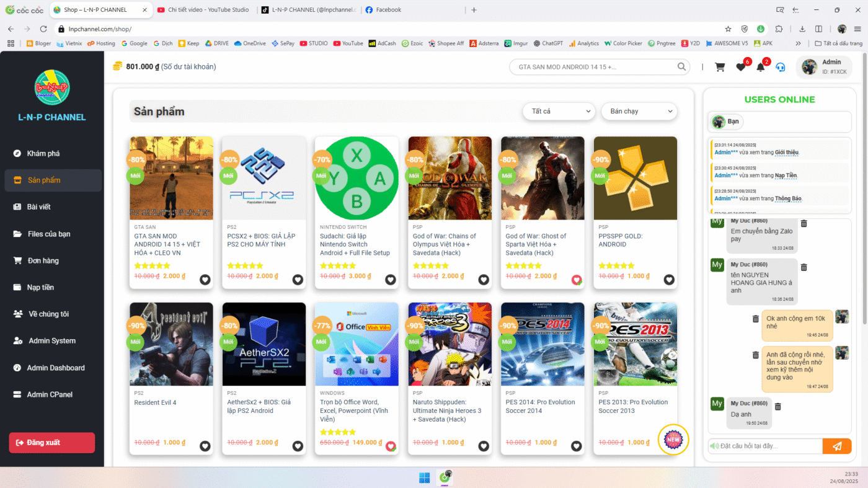Image resolution: width=868 pixels, height=488 pixels.
Task: Toggle favorite heart on PPSSPP GOLD
Action: [669, 280]
